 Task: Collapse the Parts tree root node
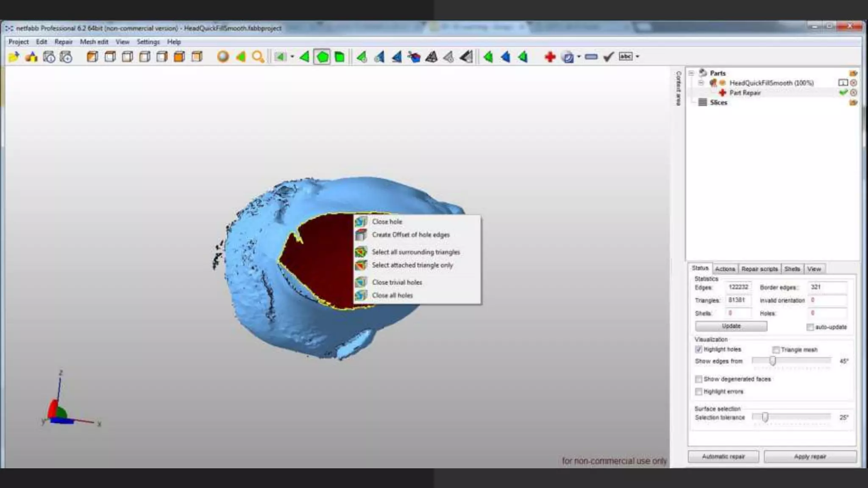click(691, 73)
